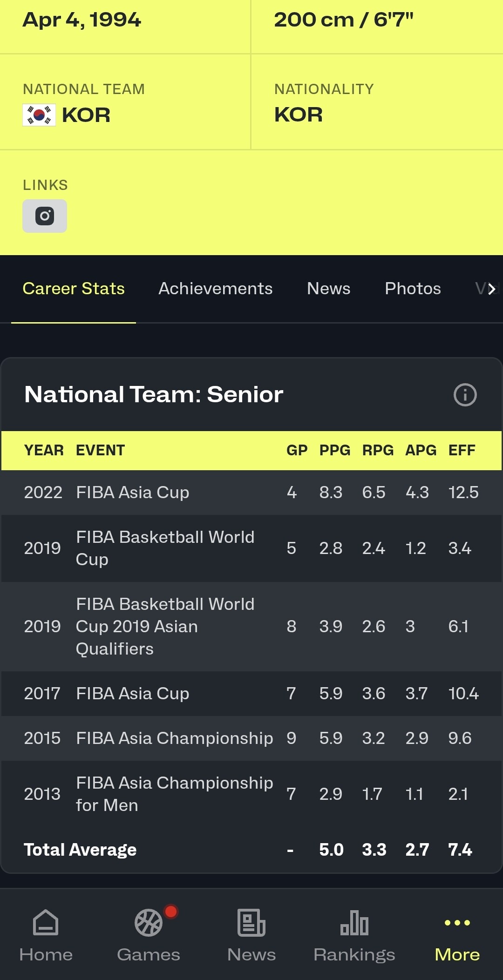Open the Games basketball icon
503x980 pixels.
[149, 922]
